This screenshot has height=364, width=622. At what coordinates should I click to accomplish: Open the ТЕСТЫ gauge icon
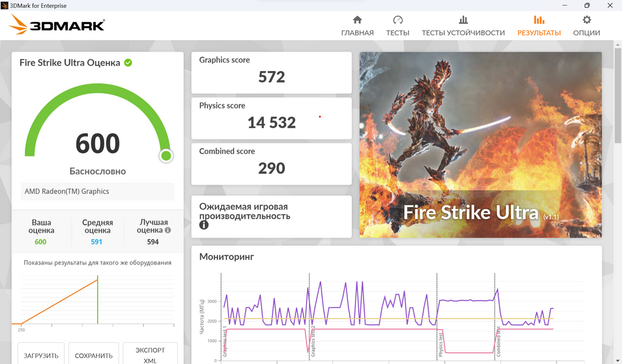[397, 20]
